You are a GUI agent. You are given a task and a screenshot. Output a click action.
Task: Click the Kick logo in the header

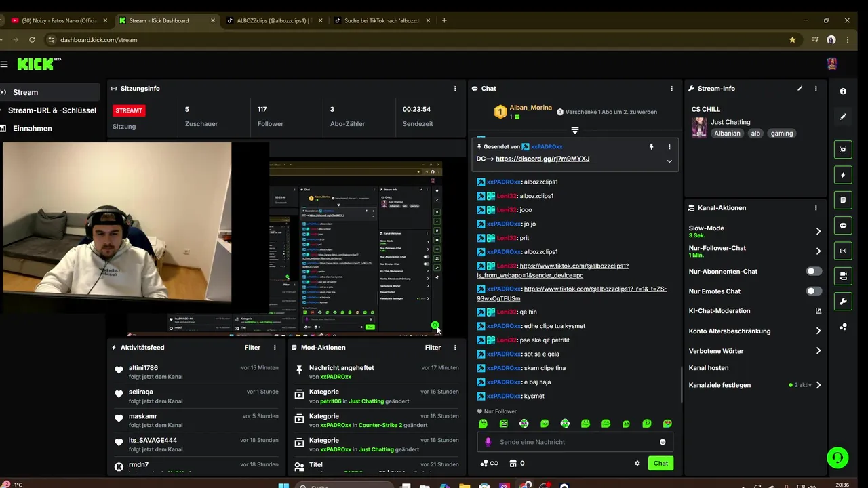click(x=39, y=64)
